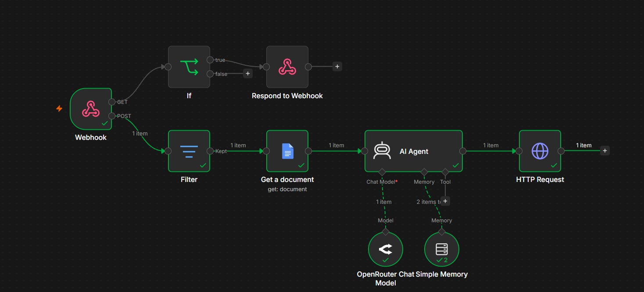Click the HTTP Request input connector
644x292 pixels.
pos(519,151)
